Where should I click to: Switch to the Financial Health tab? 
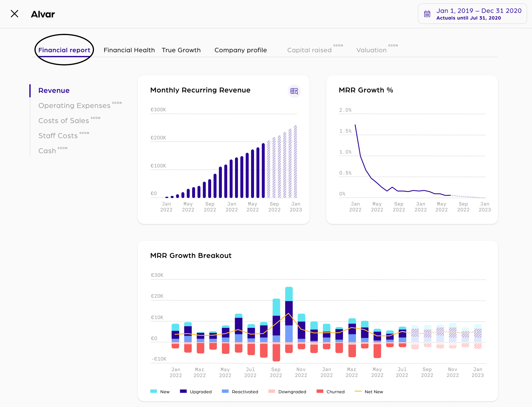point(129,50)
